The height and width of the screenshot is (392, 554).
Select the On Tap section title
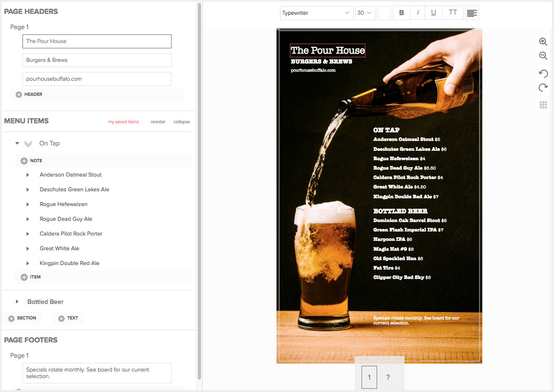pos(50,143)
